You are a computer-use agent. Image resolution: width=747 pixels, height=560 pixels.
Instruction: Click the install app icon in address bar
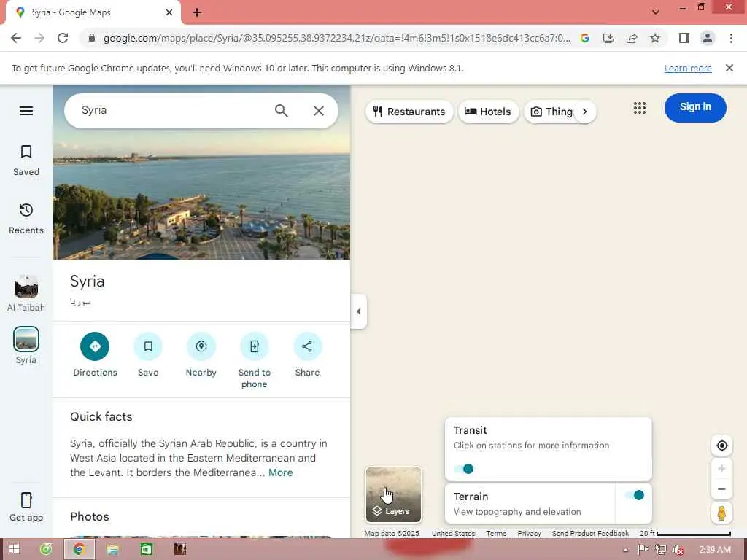[608, 38]
